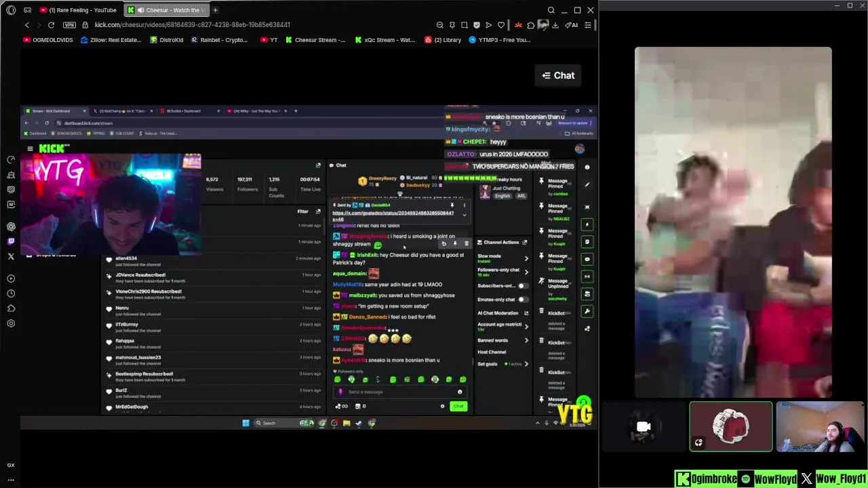This screenshot has width=868, height=488.
Task: Open the OGMEOLDVIDS bookmark
Action: tap(48, 40)
